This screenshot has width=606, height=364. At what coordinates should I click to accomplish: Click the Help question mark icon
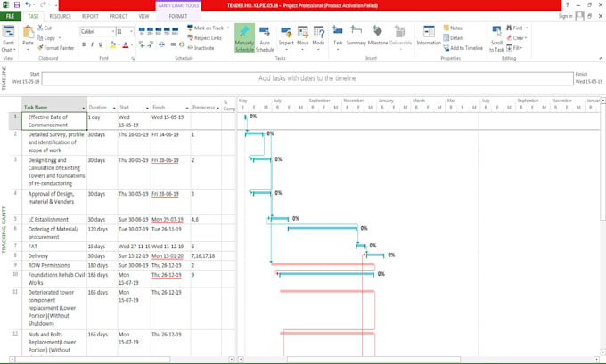point(568,5)
